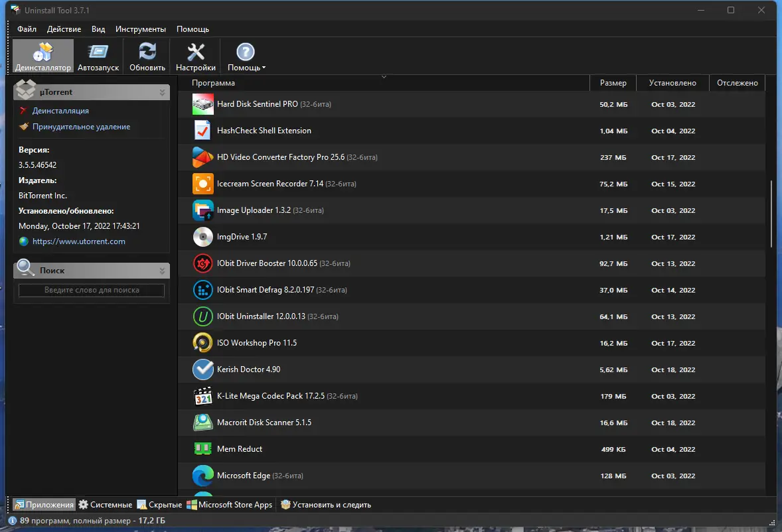Click the IObit Smart Defrag icon
The width and height of the screenshot is (782, 532).
coord(203,290)
